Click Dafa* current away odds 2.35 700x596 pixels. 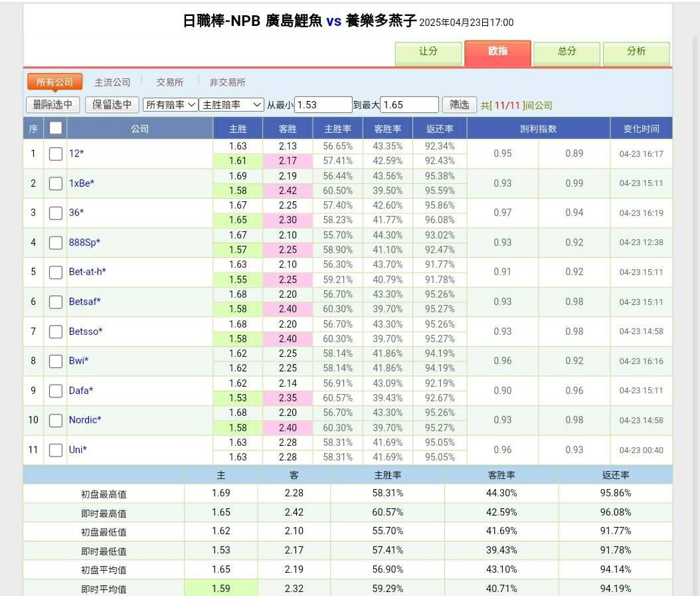coord(288,398)
